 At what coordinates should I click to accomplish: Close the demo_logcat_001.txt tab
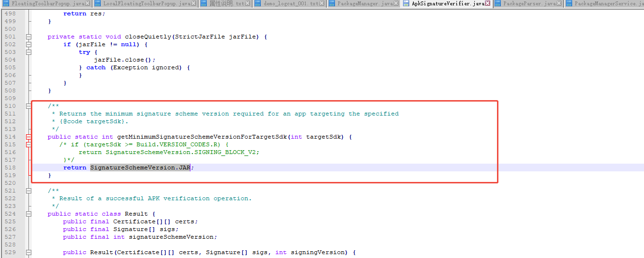[x=322, y=4]
